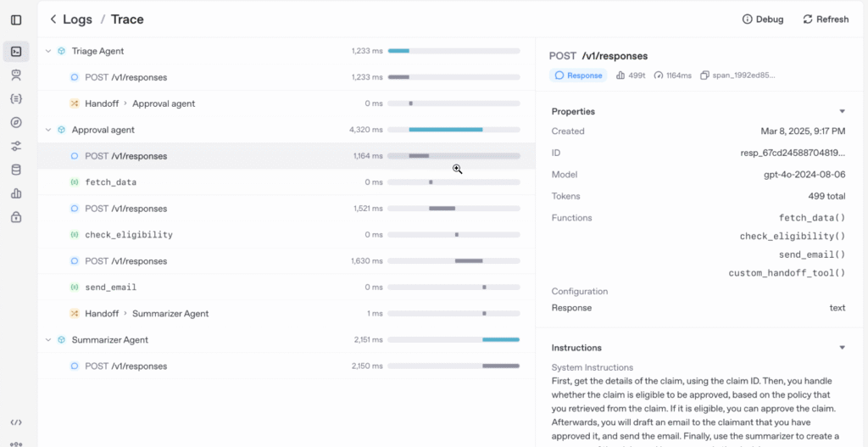
Task: Select the fetch_data function span
Action: pos(110,182)
